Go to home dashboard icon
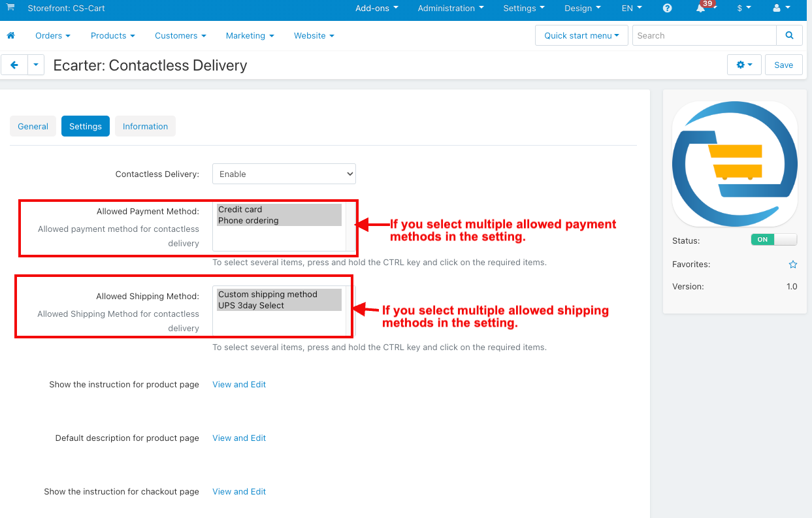This screenshot has height=518, width=812. pos(10,35)
